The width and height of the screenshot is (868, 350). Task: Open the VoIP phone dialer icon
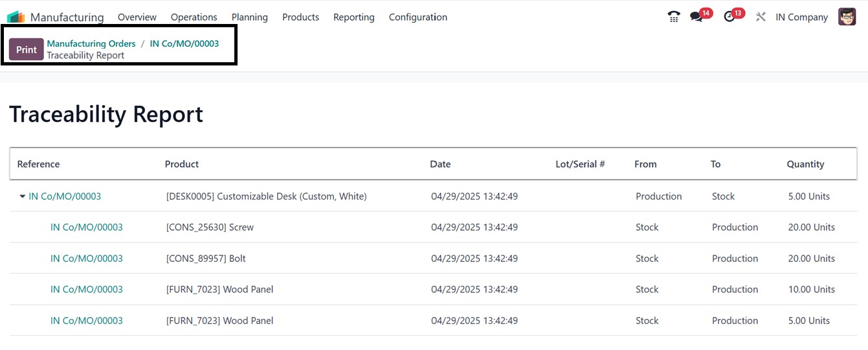click(x=674, y=17)
